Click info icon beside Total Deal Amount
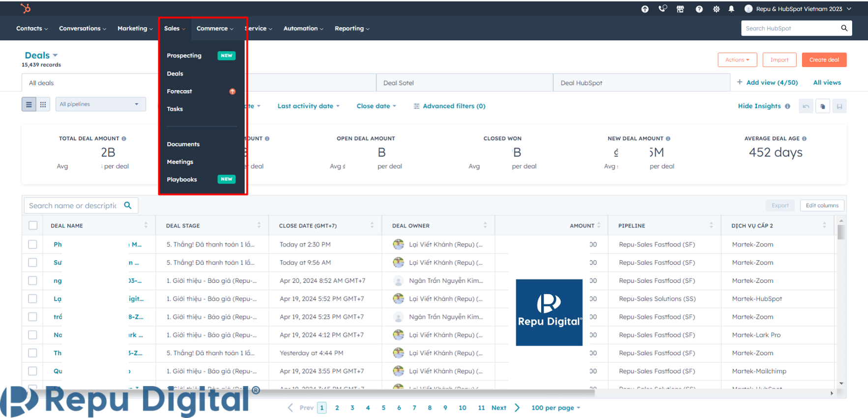The image size is (868, 418). point(124,139)
